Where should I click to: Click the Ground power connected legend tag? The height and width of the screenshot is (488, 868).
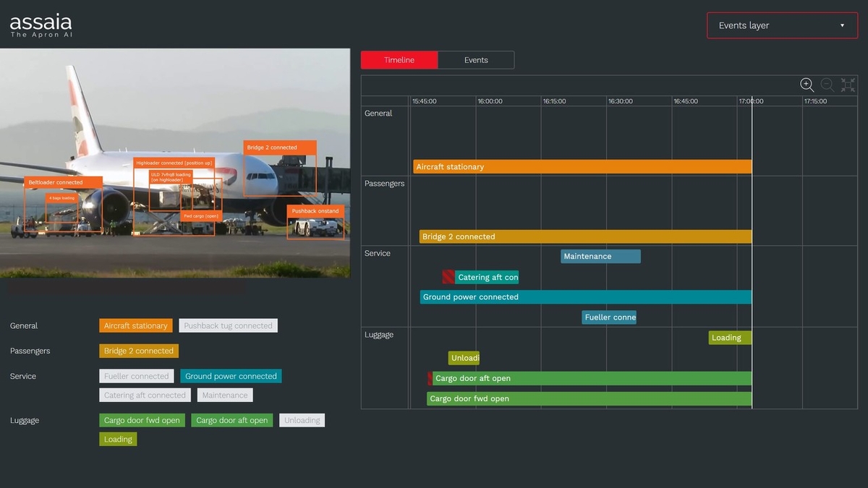[x=231, y=377]
